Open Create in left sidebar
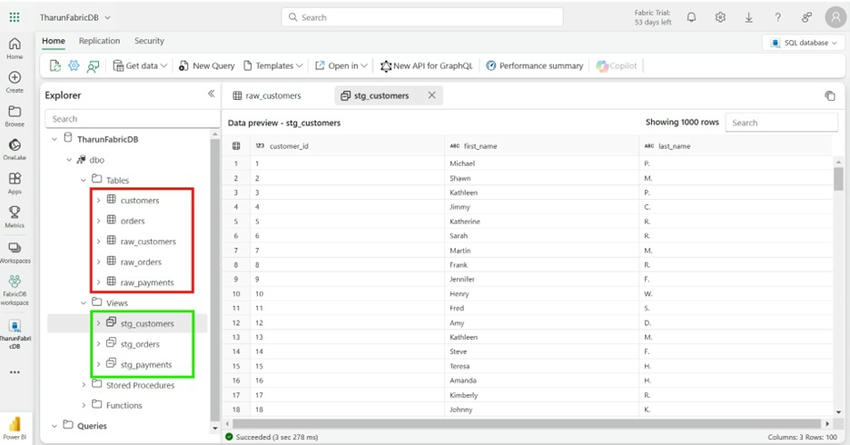 (x=15, y=82)
